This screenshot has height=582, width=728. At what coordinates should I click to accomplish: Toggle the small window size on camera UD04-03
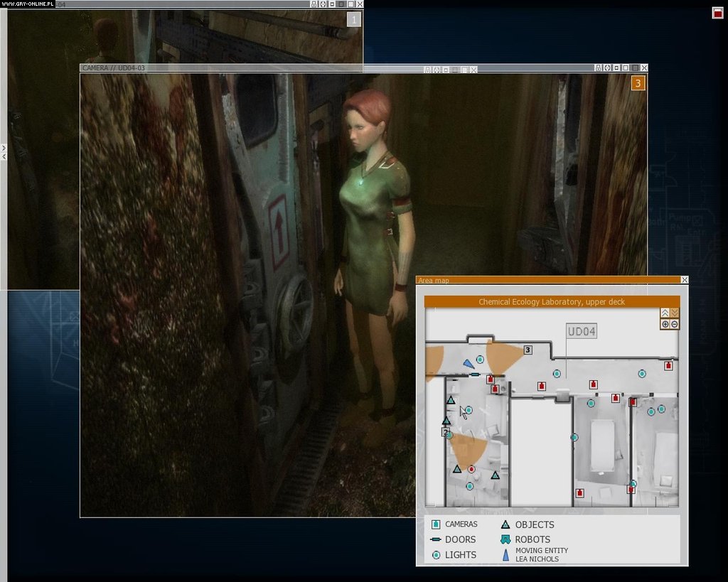(616, 69)
